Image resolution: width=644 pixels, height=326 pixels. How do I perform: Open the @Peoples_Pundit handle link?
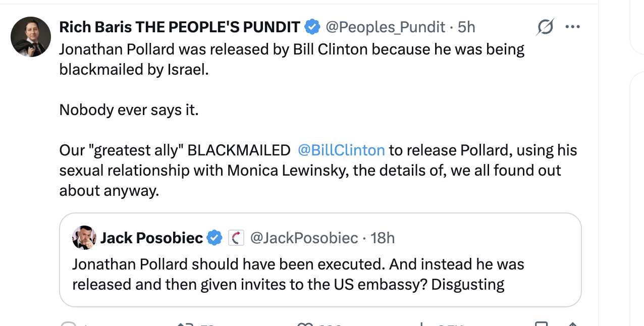click(386, 27)
